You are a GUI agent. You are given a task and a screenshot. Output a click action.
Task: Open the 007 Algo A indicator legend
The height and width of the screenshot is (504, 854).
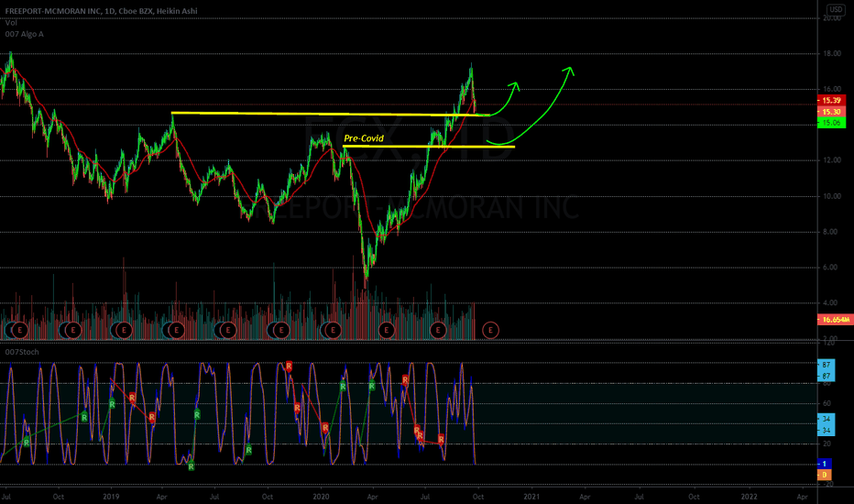click(24, 34)
